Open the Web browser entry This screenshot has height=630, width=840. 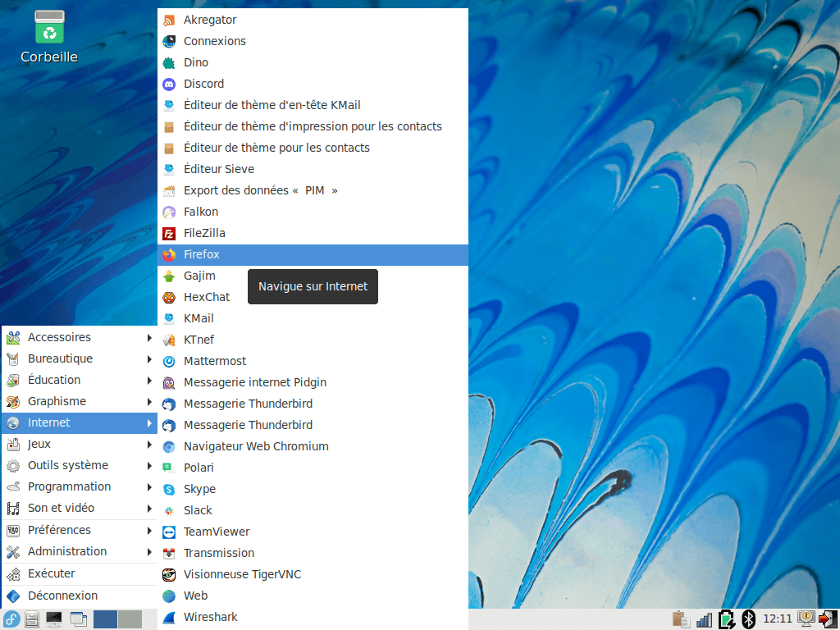click(x=313, y=596)
